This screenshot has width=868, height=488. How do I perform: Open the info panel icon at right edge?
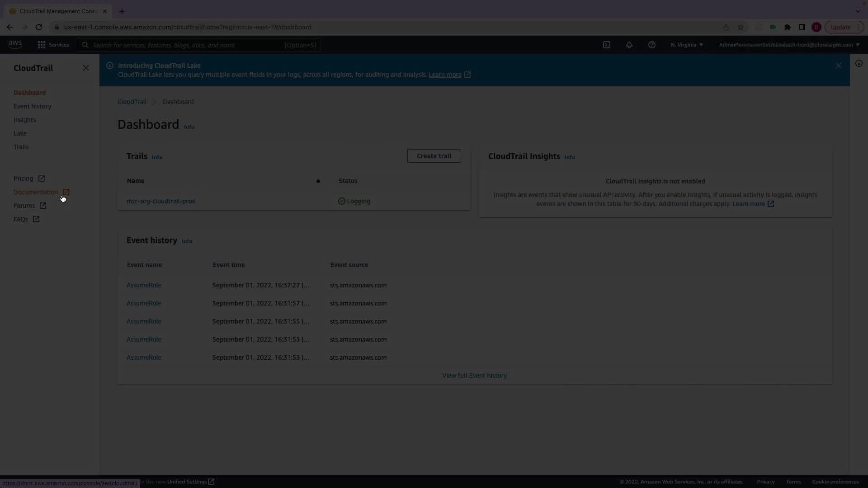pos(859,63)
